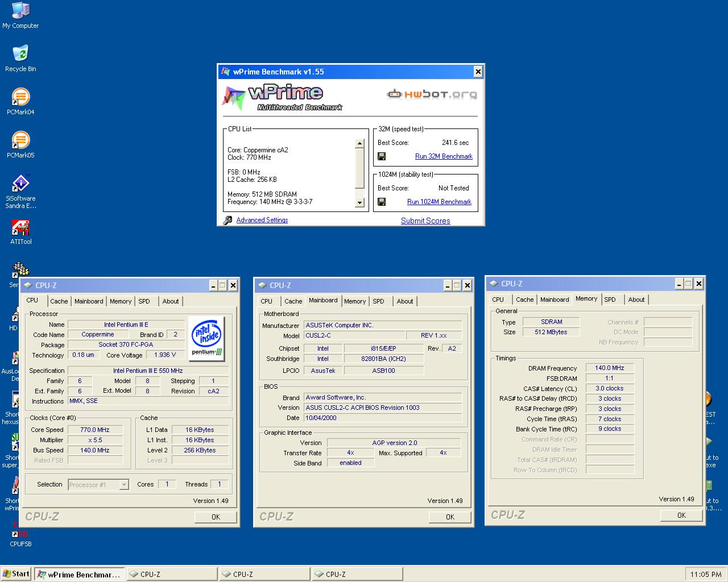The image size is (728, 582).
Task: Click the up arrow of the CPU List scrollbar
Action: coord(359,144)
